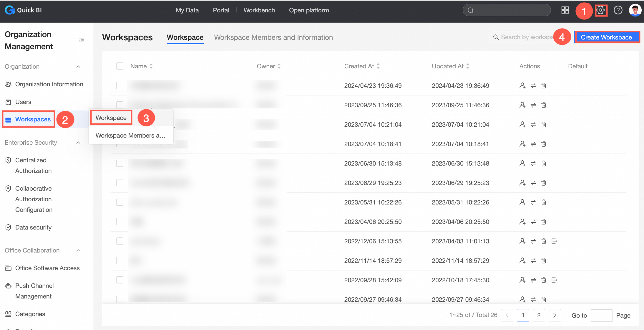644x330 pixels.
Task: Select checkbox for row created 2022/11/14 18:57:29
Action: (x=120, y=260)
